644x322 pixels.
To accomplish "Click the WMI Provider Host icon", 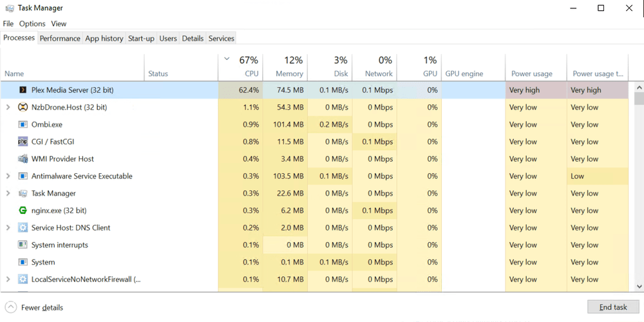I will click(23, 159).
